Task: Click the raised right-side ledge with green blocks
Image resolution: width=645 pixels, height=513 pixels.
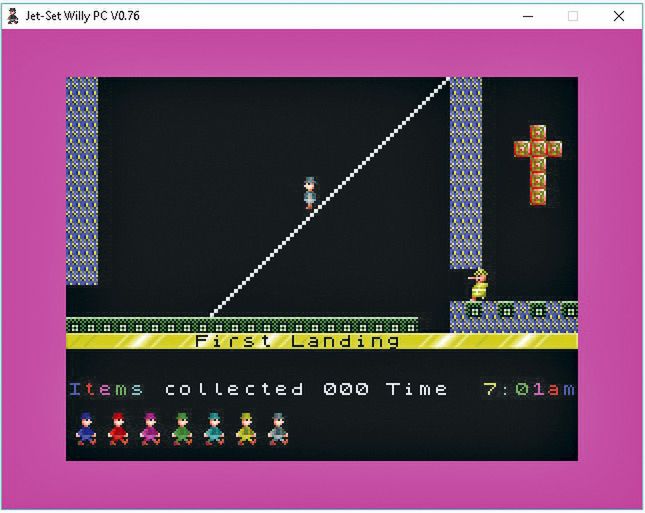Action: pyautogui.click(x=514, y=317)
